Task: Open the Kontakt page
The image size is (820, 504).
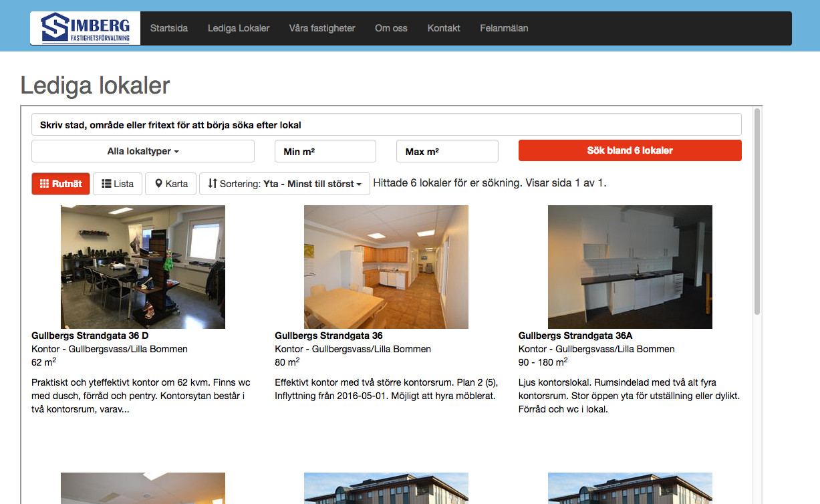Action: [444, 28]
